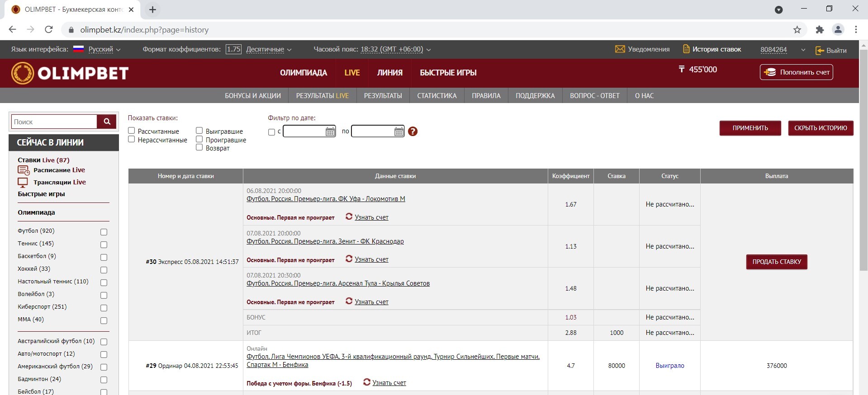868x395 pixels.
Task: Go back in browser
Action: (12, 29)
